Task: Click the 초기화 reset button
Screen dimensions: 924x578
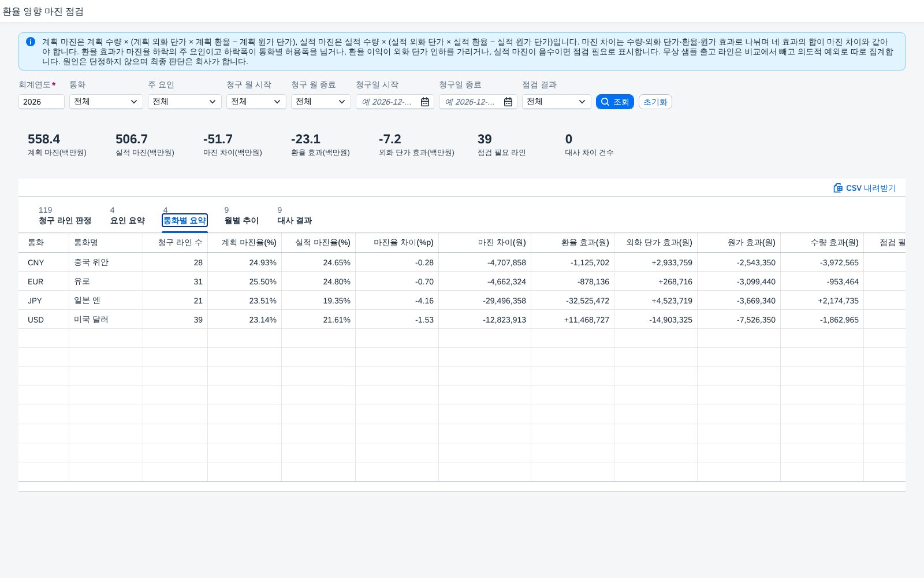Action: [655, 102]
